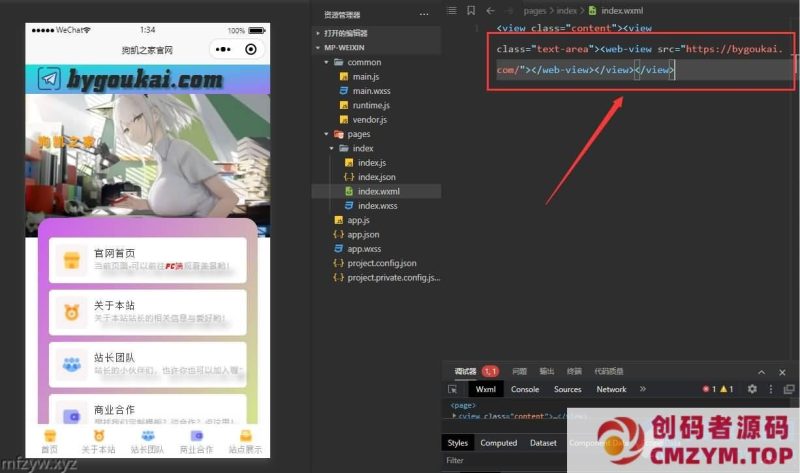Select the 调试器 panel tab
This screenshot has width=800, height=473.
(x=465, y=371)
